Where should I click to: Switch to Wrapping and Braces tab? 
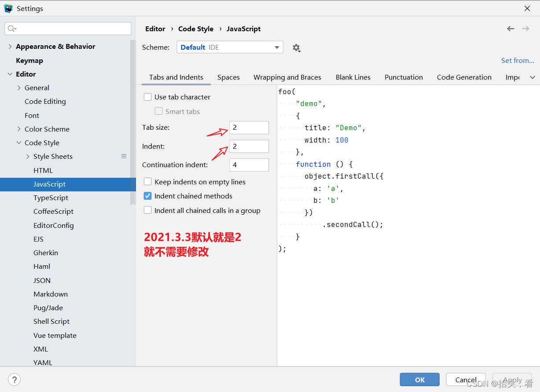287,77
